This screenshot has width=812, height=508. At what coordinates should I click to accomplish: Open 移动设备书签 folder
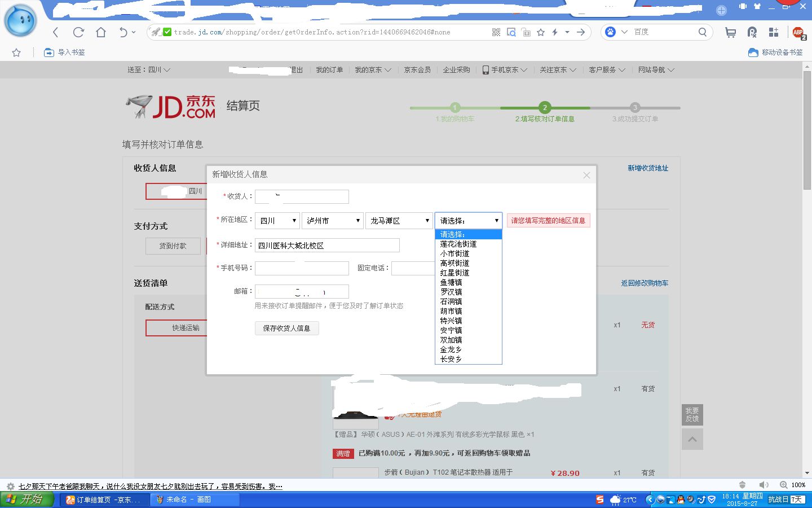pos(775,52)
